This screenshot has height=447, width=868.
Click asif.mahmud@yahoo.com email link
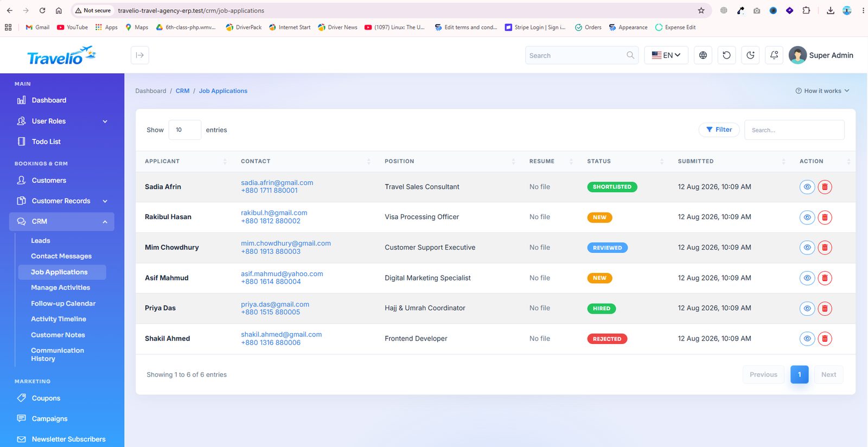pos(282,274)
